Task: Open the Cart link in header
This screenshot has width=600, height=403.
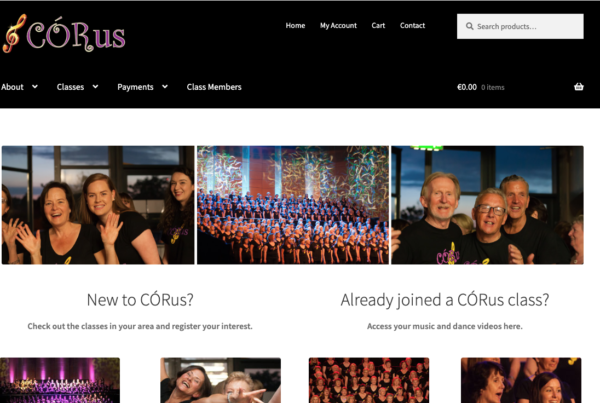Action: coord(378,26)
